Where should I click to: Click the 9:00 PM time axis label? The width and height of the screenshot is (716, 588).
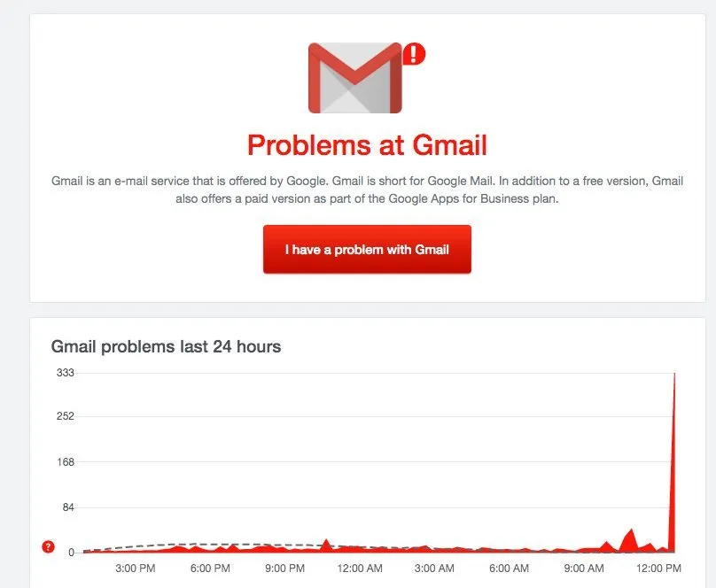click(285, 569)
